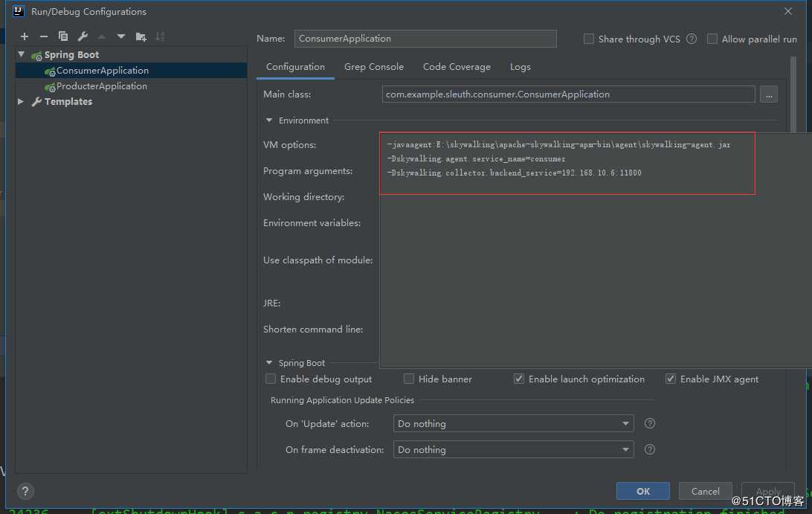Click the backend_service=192.168.10.6:11800 line
This screenshot has width=812, height=514.
click(515, 173)
